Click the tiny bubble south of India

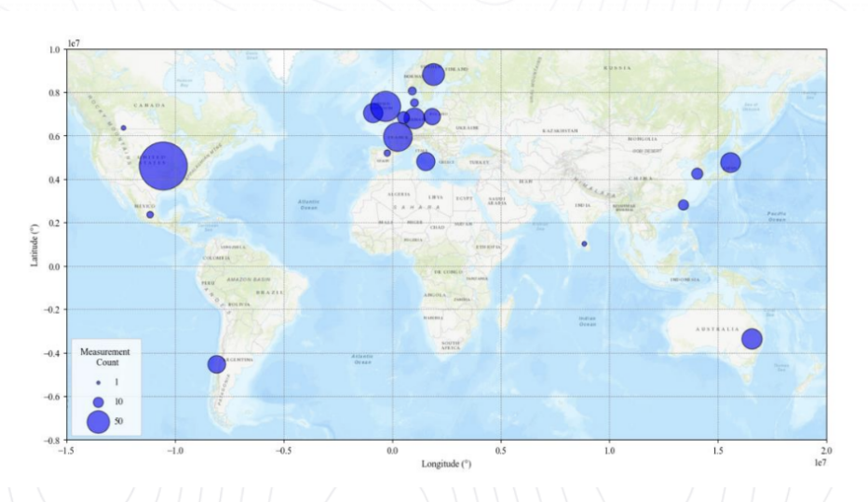pos(584,244)
